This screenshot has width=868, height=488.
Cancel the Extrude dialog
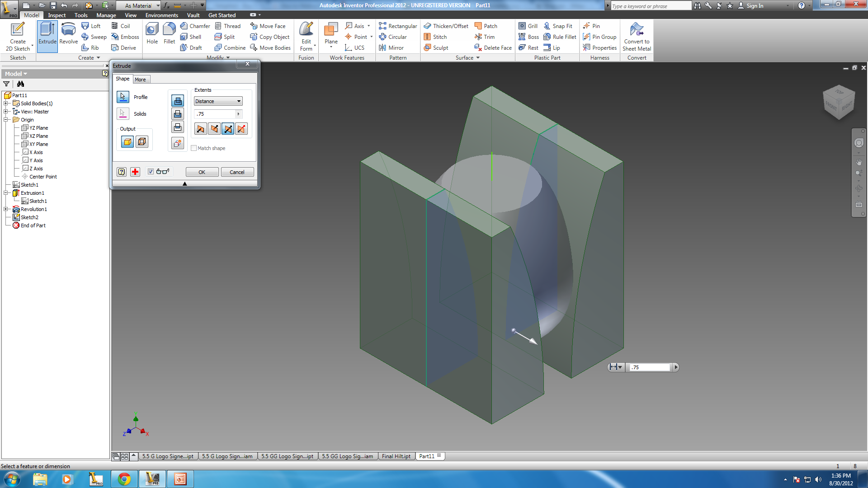click(x=237, y=172)
